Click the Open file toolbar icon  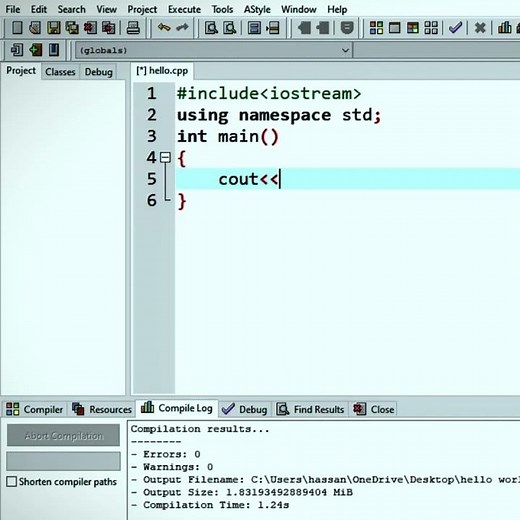[x=35, y=28]
